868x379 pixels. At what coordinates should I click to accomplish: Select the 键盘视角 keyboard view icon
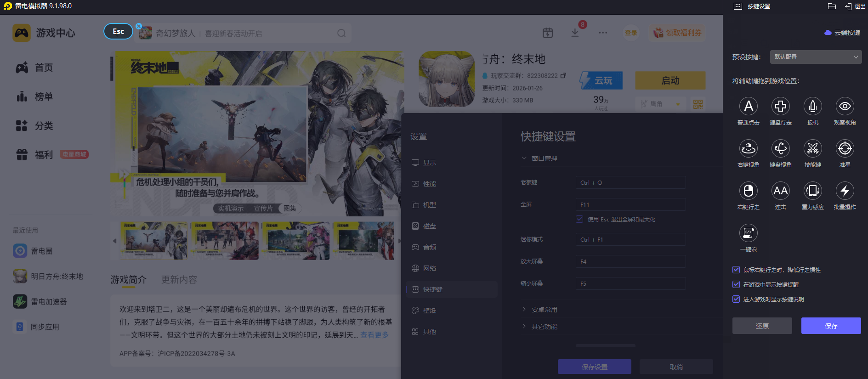click(781, 148)
